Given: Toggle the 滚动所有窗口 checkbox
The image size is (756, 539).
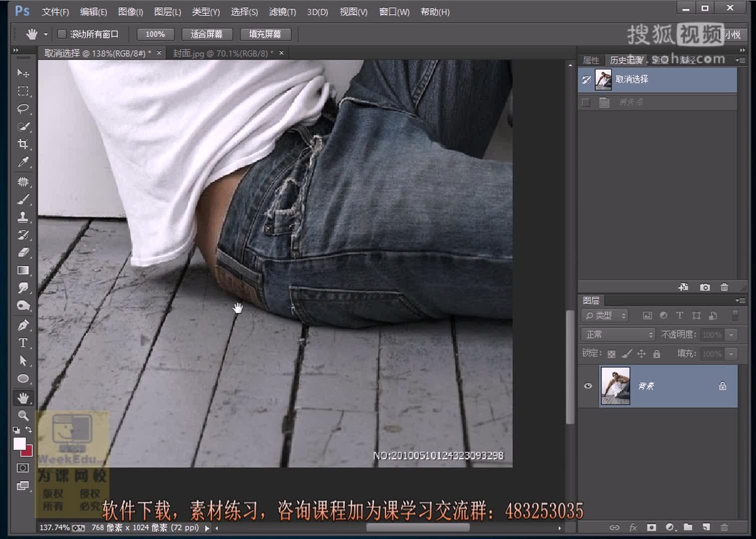Looking at the screenshot, I should tap(62, 34).
